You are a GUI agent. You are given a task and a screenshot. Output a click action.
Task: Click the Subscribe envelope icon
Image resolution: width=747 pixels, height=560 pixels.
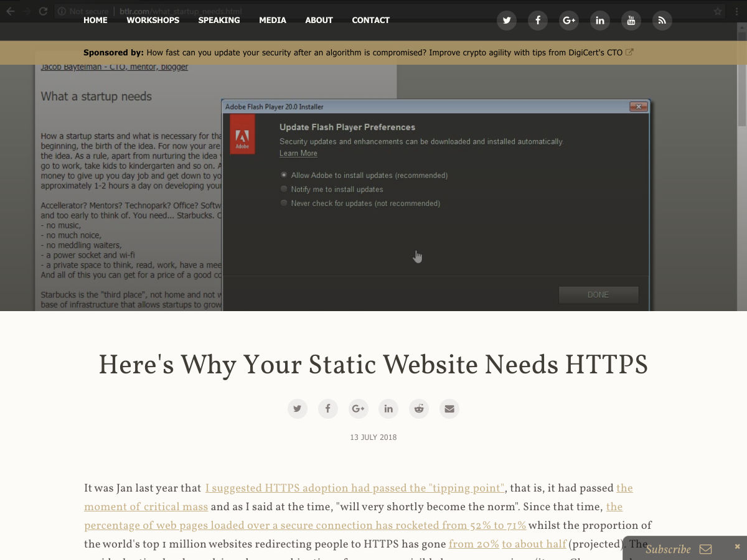(x=705, y=549)
